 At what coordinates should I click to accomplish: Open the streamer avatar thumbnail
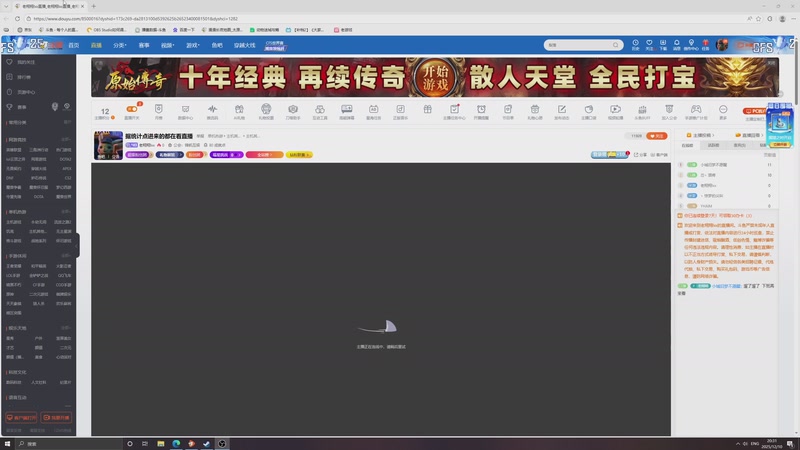[108, 145]
